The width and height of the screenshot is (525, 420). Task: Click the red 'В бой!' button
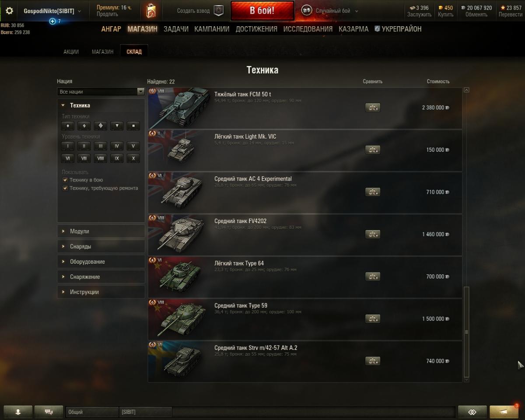tap(262, 11)
